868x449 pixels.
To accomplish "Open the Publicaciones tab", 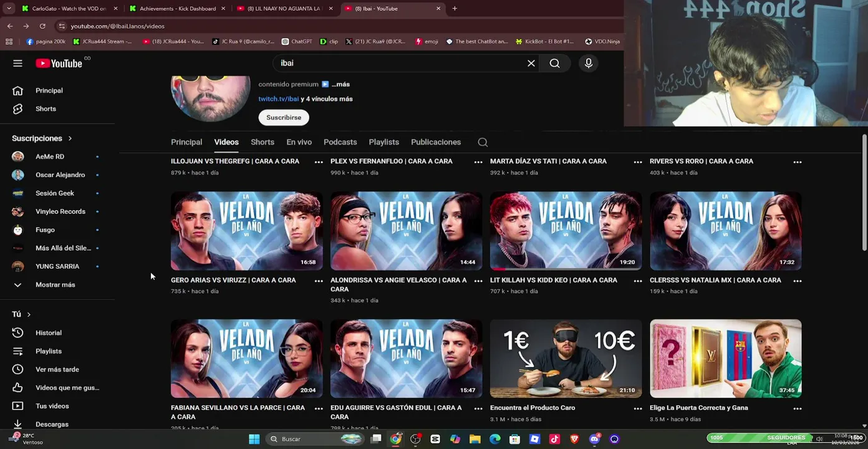I will [x=436, y=142].
